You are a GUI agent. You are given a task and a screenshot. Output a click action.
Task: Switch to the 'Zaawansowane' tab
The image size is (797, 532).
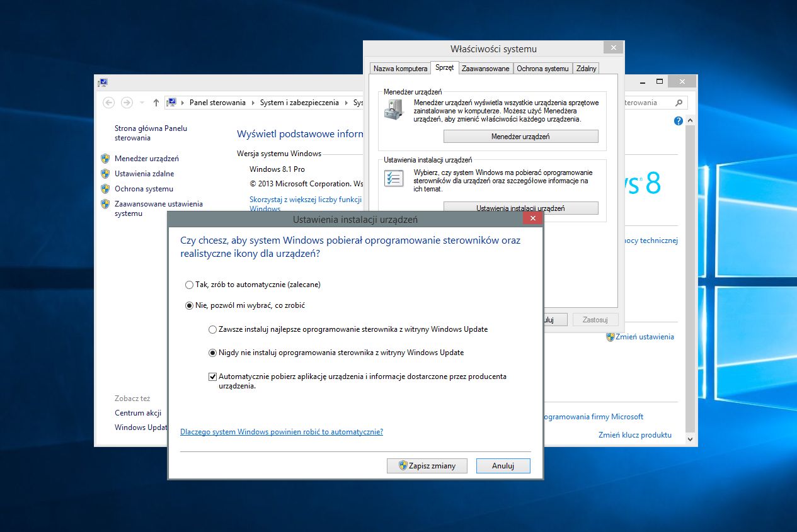(x=485, y=69)
